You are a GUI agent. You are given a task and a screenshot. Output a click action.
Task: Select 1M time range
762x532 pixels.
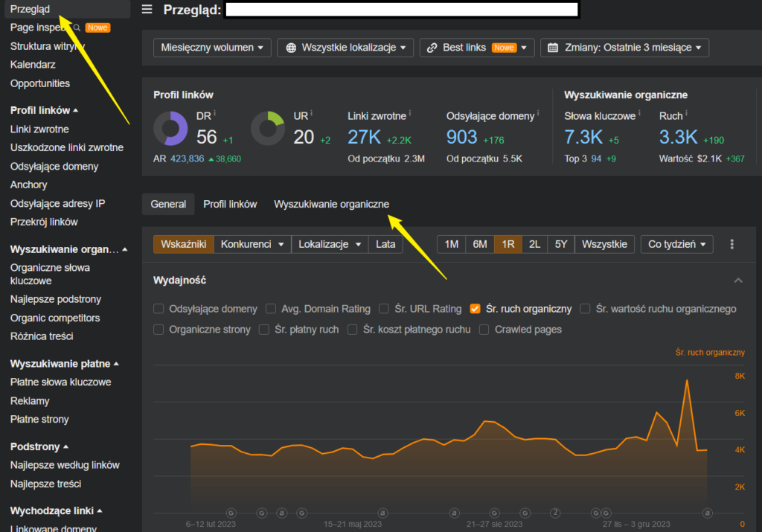click(x=452, y=244)
